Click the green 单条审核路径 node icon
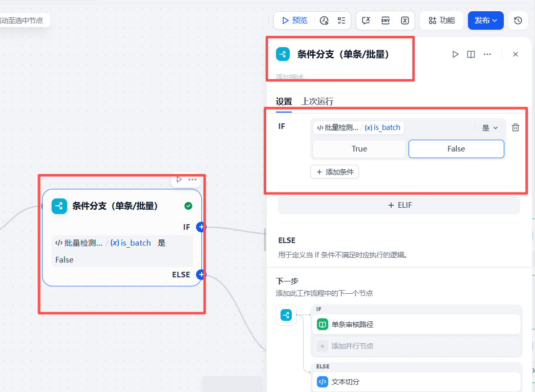 click(323, 324)
